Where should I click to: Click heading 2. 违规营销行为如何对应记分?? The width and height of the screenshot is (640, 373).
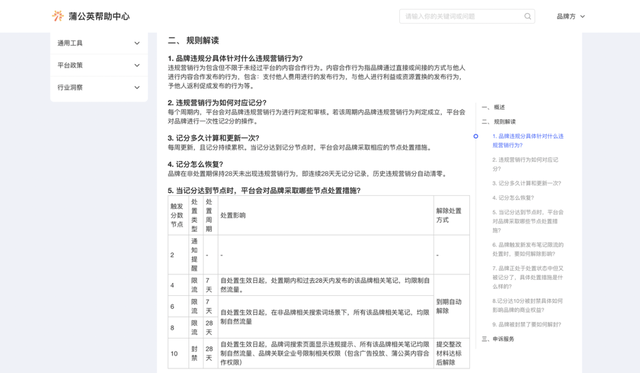tap(217, 102)
